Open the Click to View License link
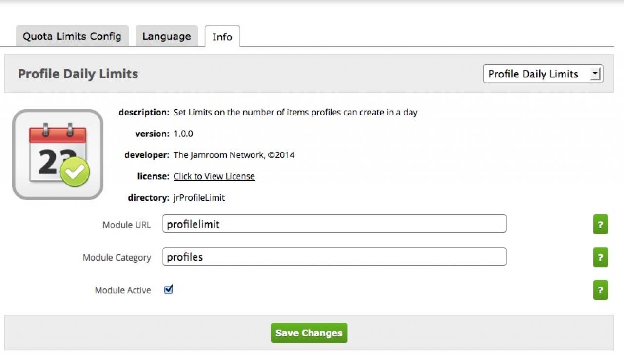 pyautogui.click(x=214, y=176)
